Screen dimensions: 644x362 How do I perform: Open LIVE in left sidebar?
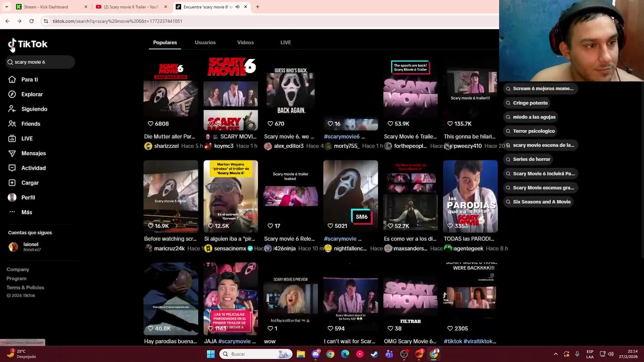(21, 138)
